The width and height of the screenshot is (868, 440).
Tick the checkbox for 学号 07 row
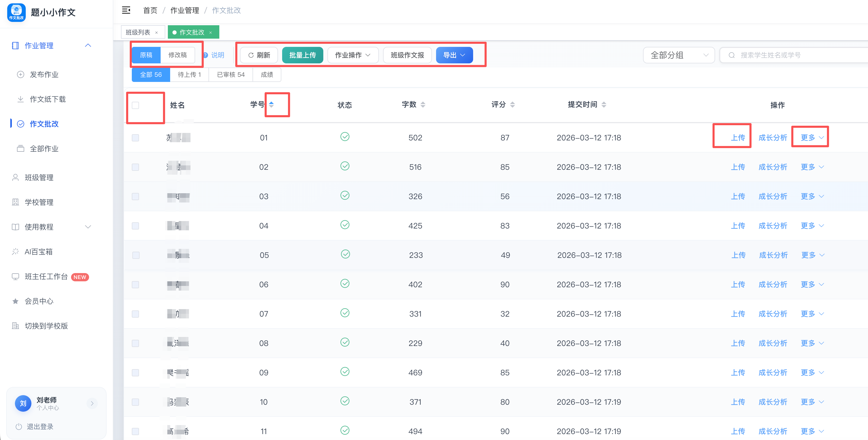(x=135, y=314)
